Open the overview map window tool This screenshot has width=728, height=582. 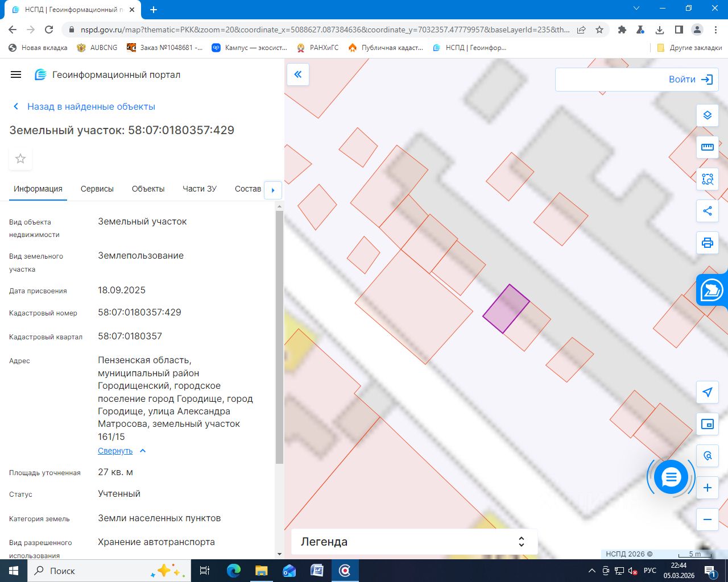(708, 424)
